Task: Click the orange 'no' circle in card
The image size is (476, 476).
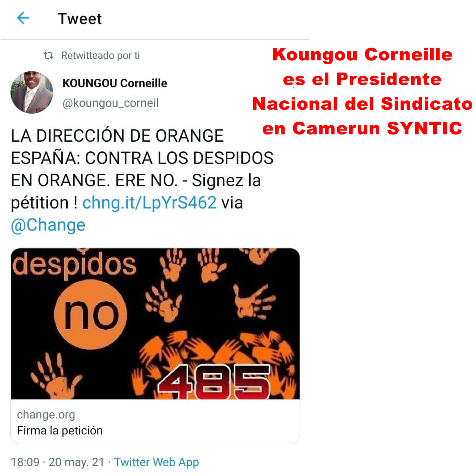Action: (x=91, y=315)
